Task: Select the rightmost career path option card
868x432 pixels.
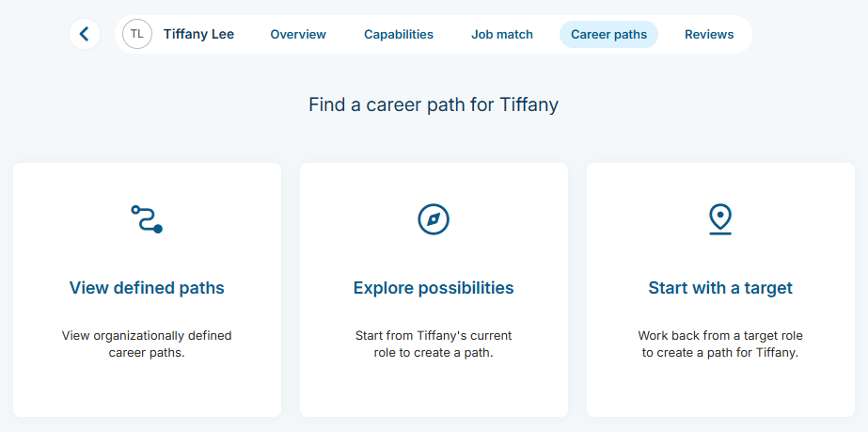Action: [x=720, y=386]
